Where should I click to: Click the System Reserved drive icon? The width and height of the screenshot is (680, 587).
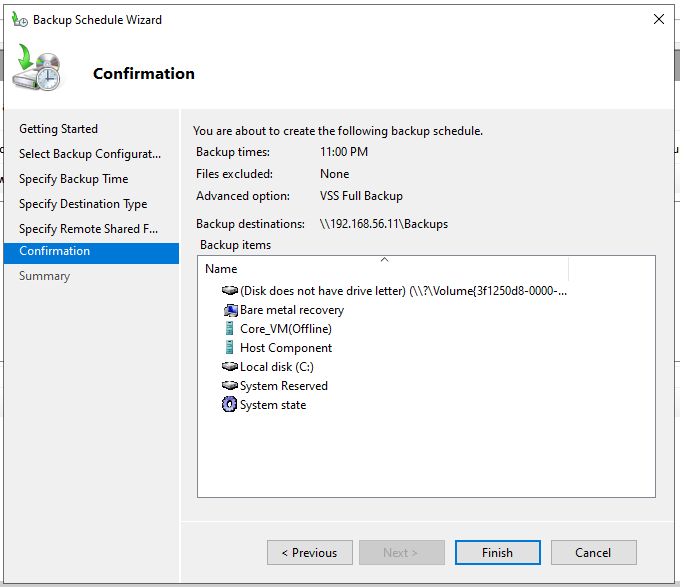pos(230,385)
